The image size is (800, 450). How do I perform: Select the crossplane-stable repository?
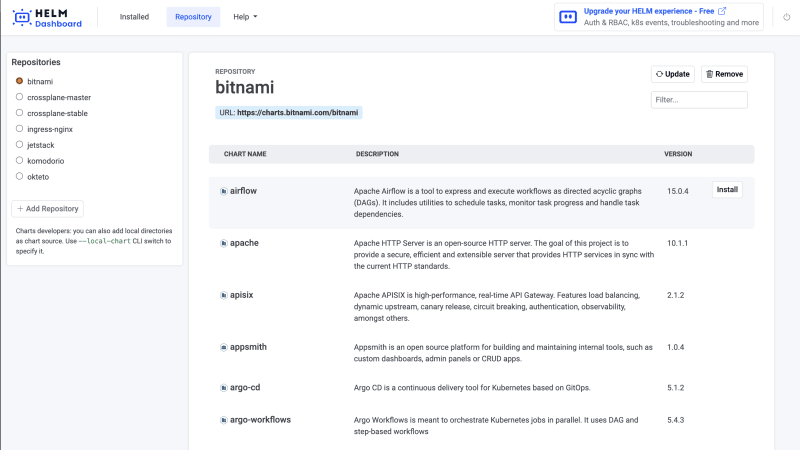(19, 112)
